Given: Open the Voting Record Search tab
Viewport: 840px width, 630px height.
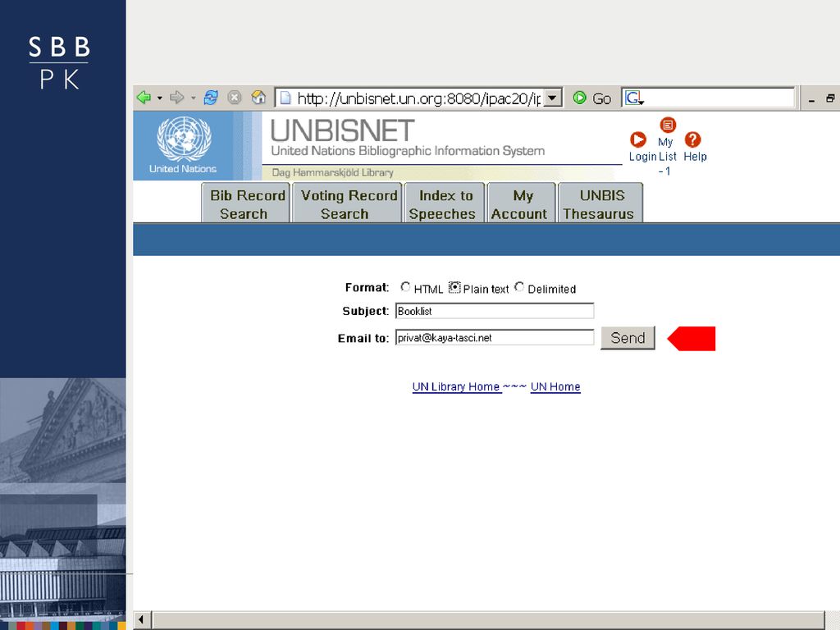Looking at the screenshot, I should click(x=348, y=203).
